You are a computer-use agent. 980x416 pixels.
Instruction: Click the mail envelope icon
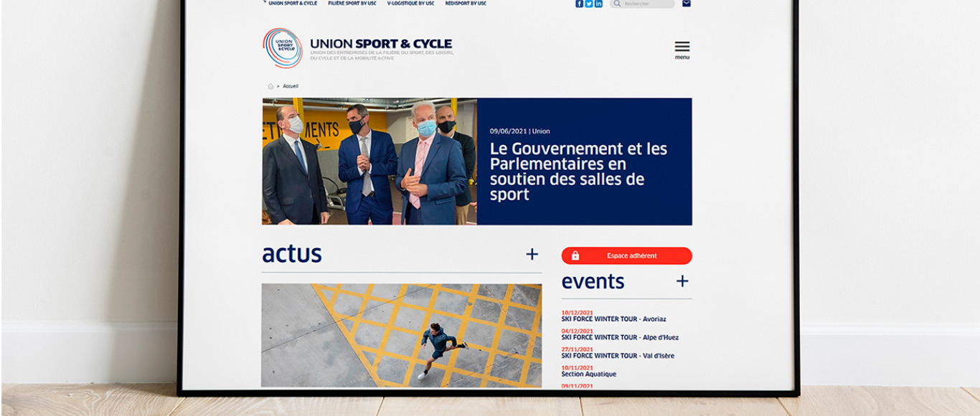[687, 4]
